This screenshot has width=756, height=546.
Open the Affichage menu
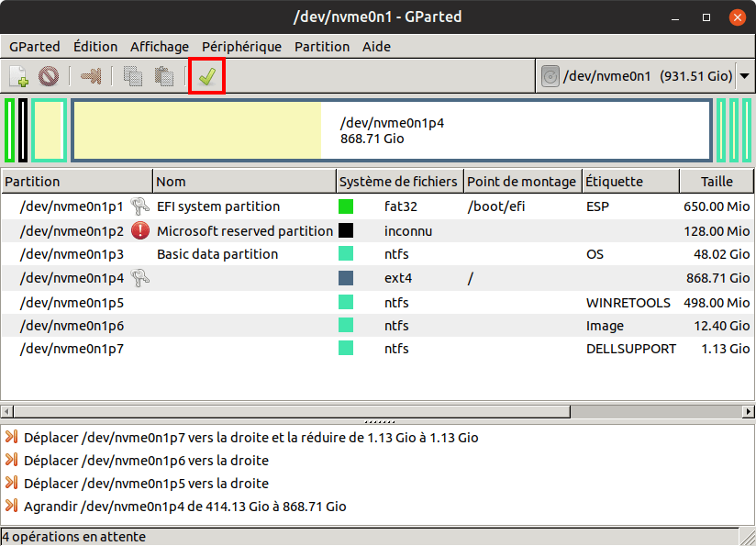point(160,47)
